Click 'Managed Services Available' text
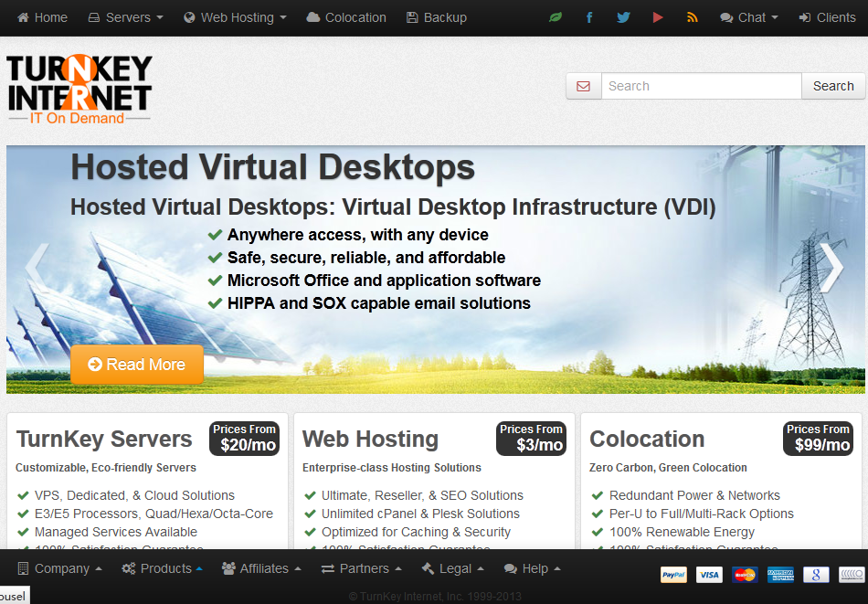Image resolution: width=868 pixels, height=604 pixels. (x=116, y=532)
